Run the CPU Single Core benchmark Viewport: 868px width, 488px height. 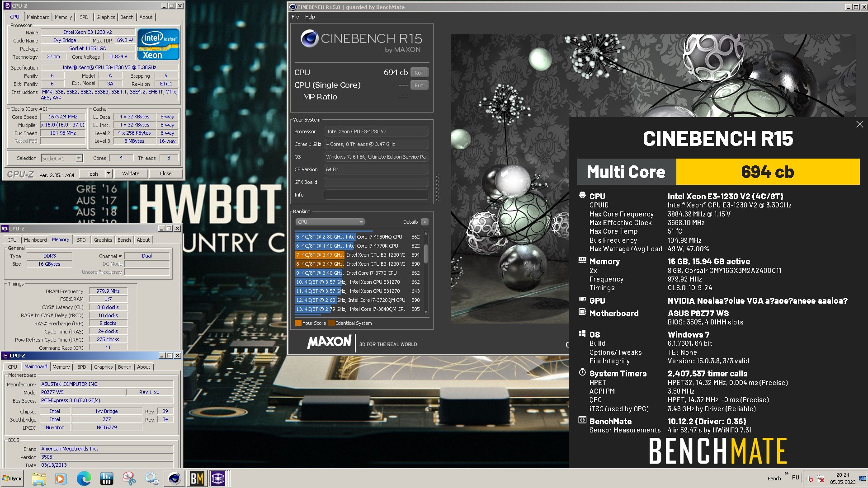click(x=419, y=85)
